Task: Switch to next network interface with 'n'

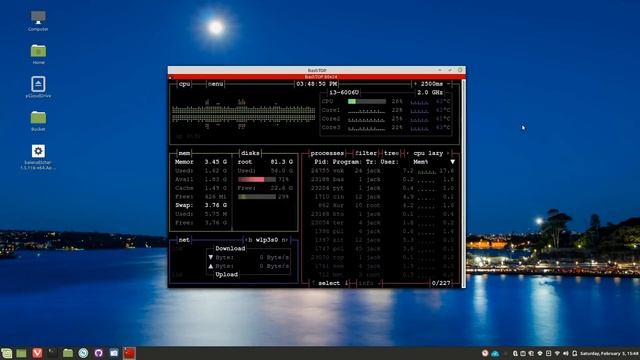Action: pos(283,240)
